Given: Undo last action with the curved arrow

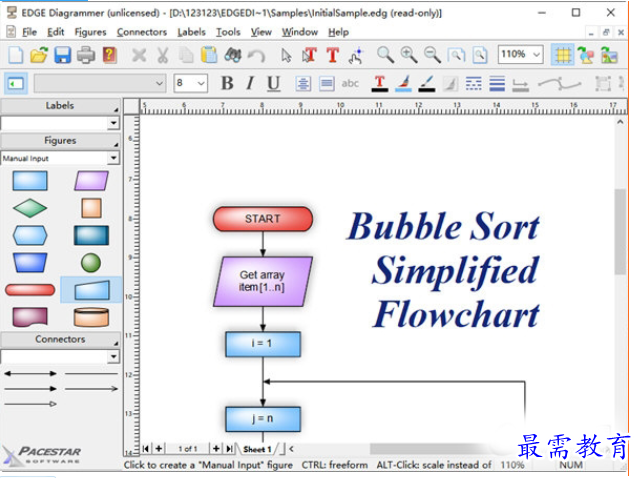Looking at the screenshot, I should click(x=256, y=55).
